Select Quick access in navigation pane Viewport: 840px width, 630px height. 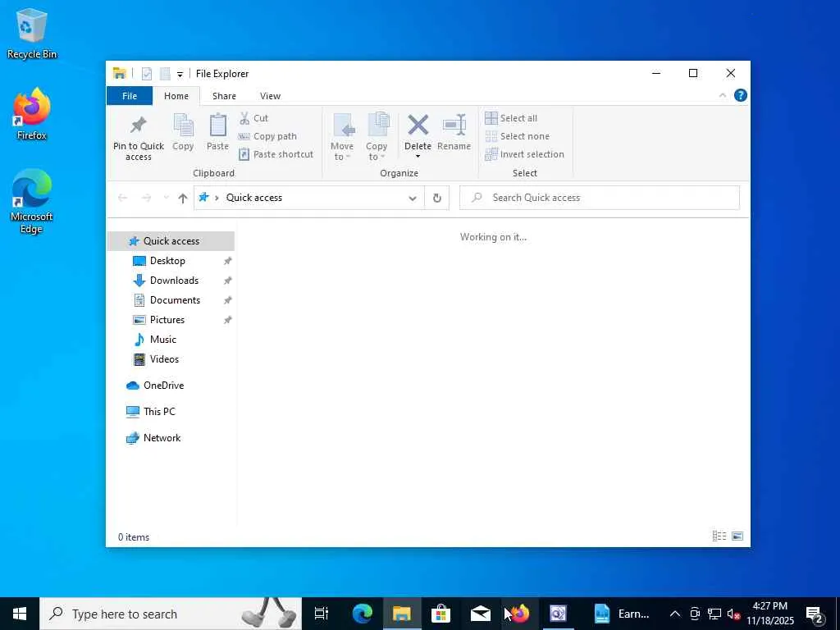coord(171,241)
